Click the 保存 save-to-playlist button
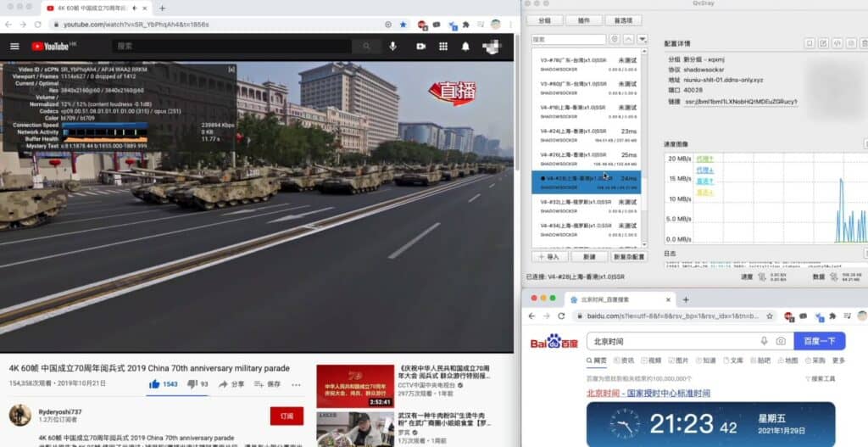 click(x=267, y=384)
